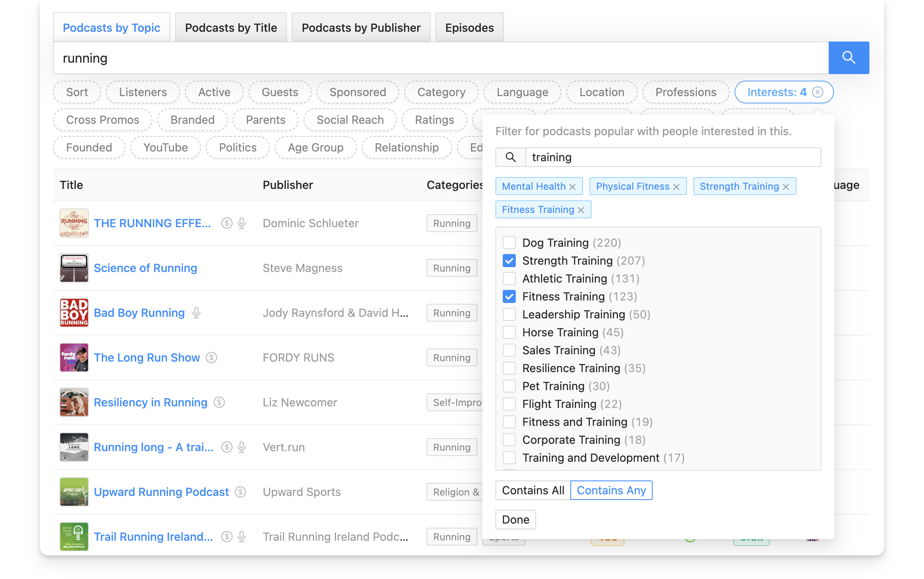Check the Dog Training checkbox
Image resolution: width=924 pixels, height=579 pixels.
[509, 243]
